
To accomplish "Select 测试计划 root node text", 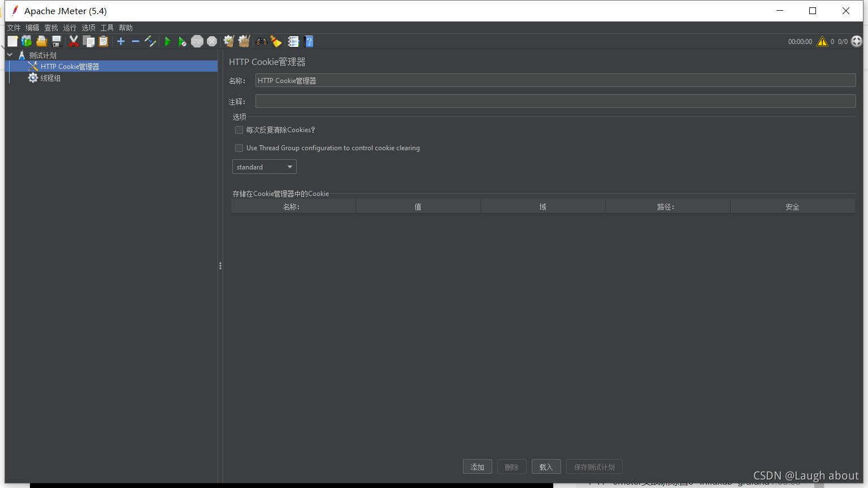I will 42,55.
